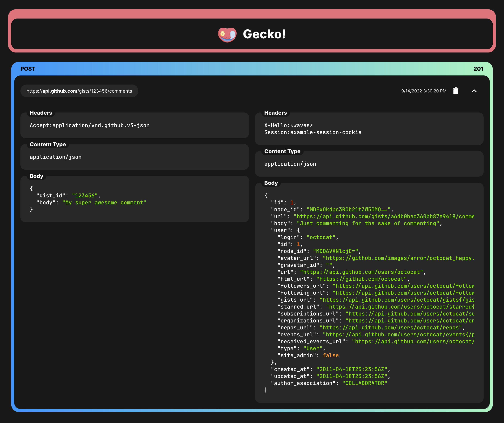
Task: Collapse the request card with the chevron
Action: [474, 91]
